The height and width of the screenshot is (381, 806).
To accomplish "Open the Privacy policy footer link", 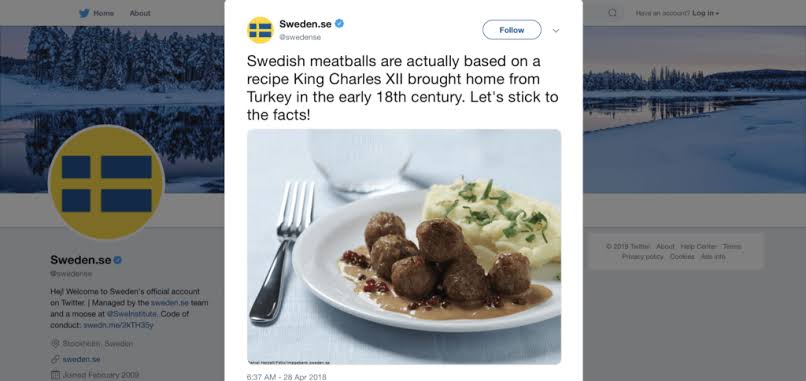I will tap(642, 257).
